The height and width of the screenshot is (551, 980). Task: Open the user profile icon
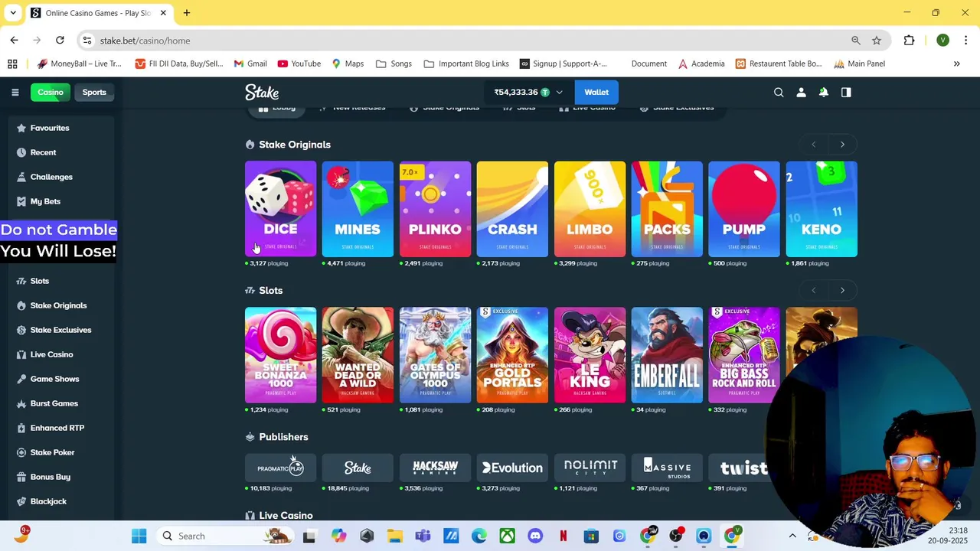pos(801,93)
